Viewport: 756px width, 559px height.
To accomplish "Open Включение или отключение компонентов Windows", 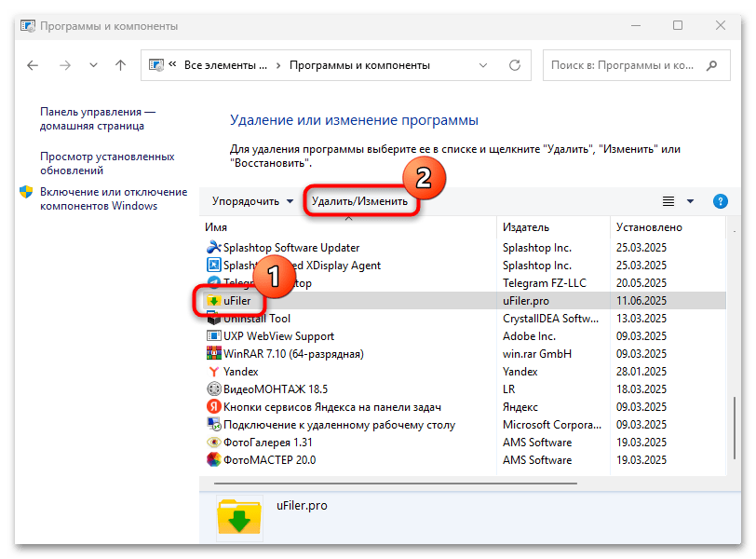I will click(x=114, y=198).
